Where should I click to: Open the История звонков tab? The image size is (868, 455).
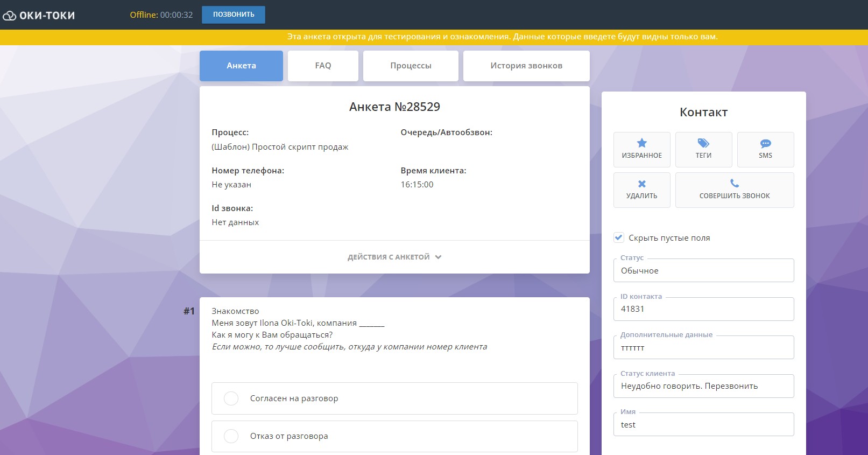526,66
